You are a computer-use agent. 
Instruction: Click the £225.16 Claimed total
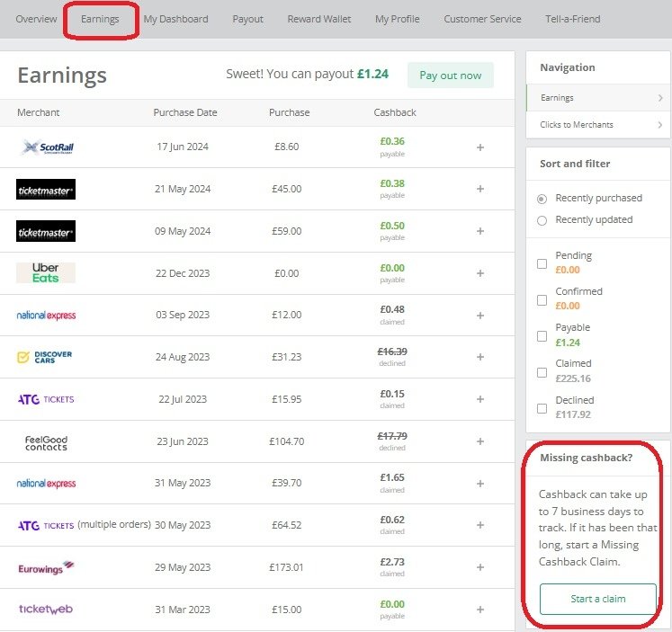tap(573, 378)
